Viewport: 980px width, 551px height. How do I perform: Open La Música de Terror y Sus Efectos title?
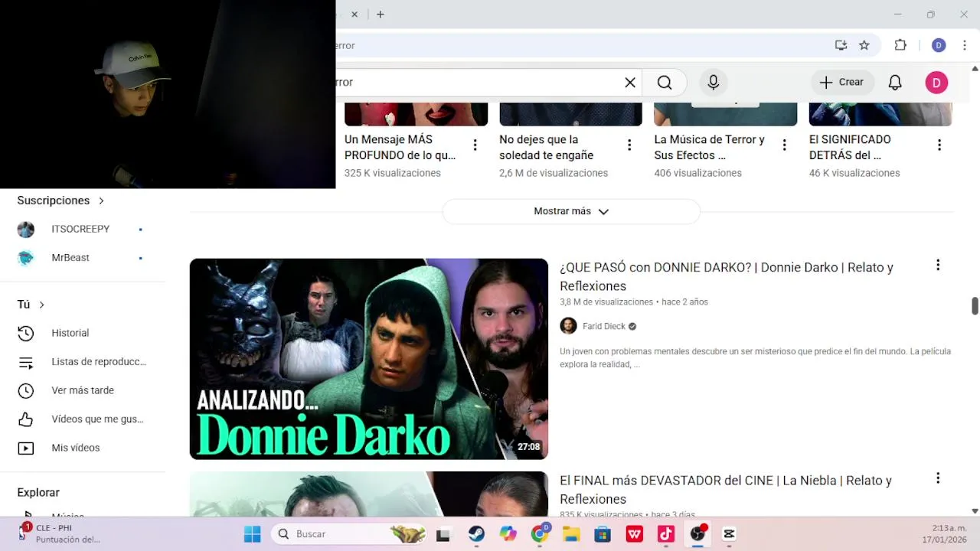[x=710, y=147]
